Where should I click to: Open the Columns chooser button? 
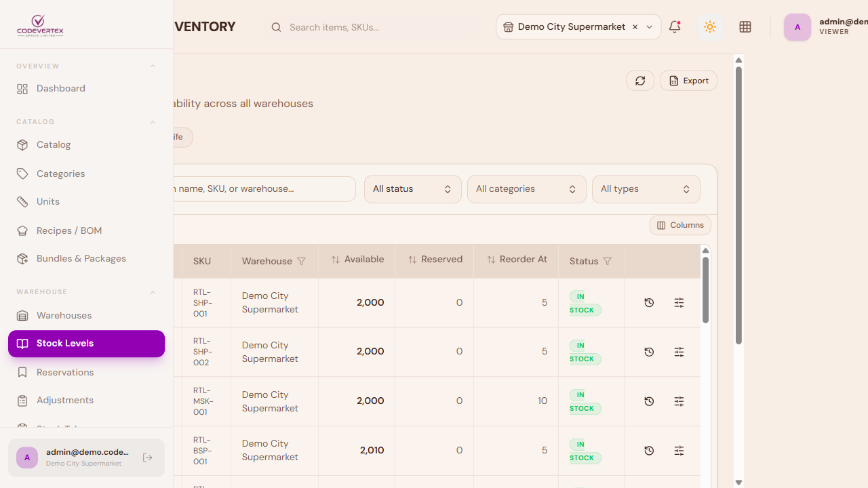[680, 225]
